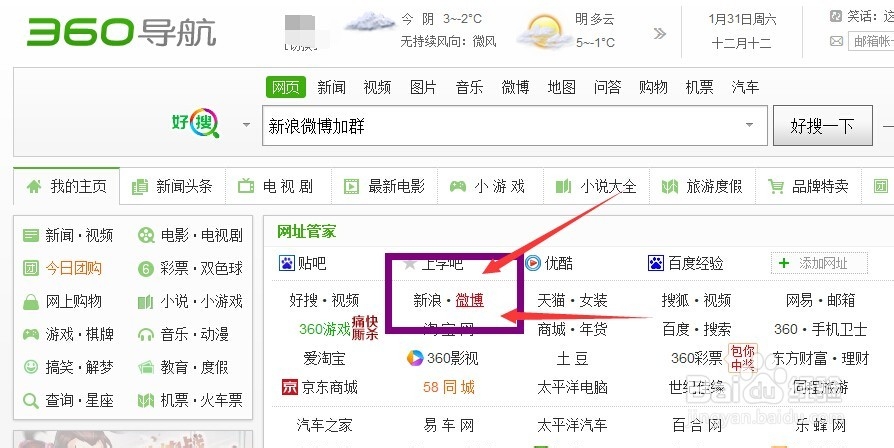
Task: Click the search box containing 新浪微博加群
Action: coord(514,125)
